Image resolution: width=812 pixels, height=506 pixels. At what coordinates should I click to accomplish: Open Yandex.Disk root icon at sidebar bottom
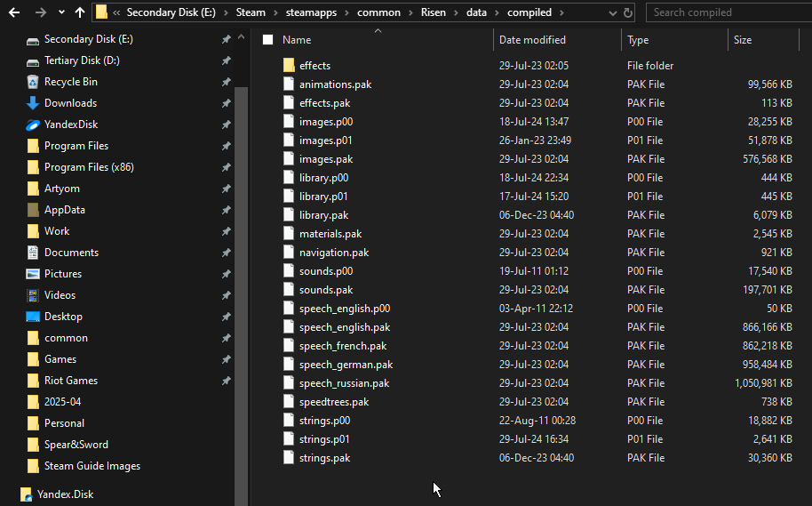tap(26, 494)
